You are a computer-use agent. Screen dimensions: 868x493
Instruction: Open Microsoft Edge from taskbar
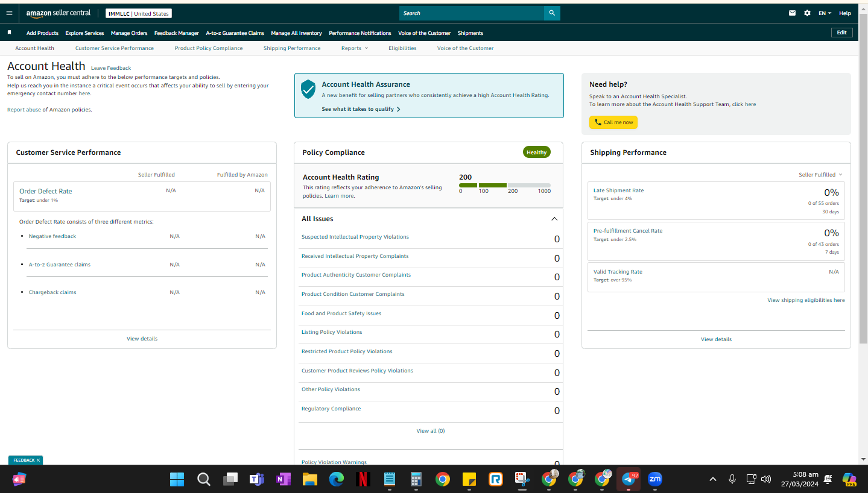tap(337, 479)
